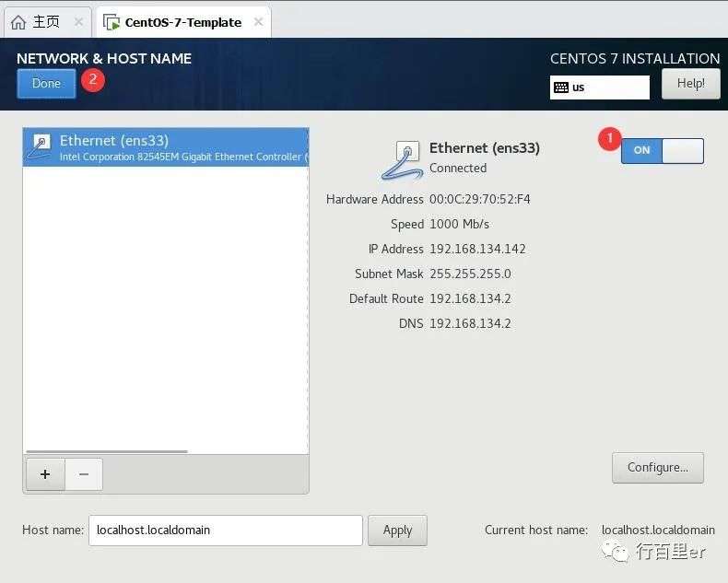Click the NETWORK & HOST NAME heading
Image resolution: width=728 pixels, height=583 pixels.
pyautogui.click(x=104, y=59)
